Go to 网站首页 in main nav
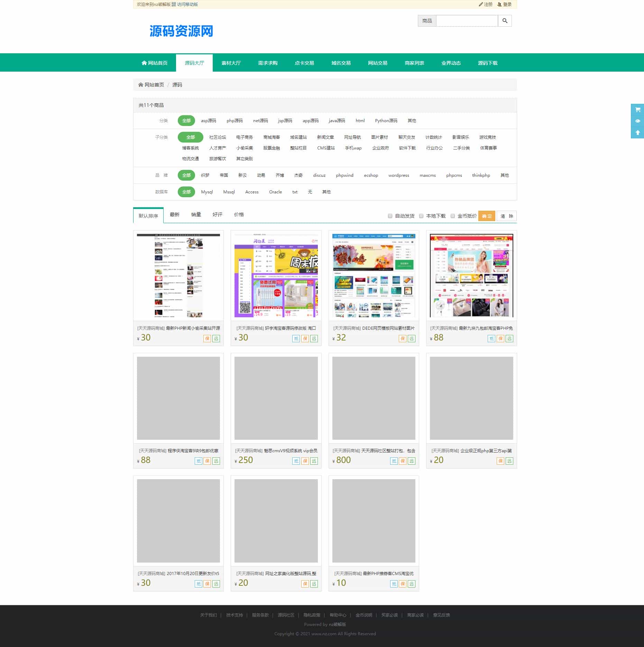644x647 pixels. click(155, 63)
